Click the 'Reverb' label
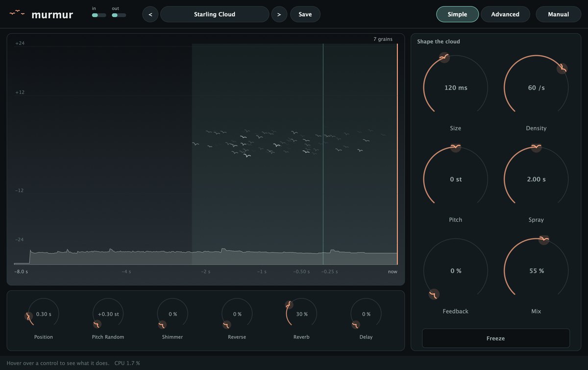The image size is (588, 370). pyautogui.click(x=301, y=337)
